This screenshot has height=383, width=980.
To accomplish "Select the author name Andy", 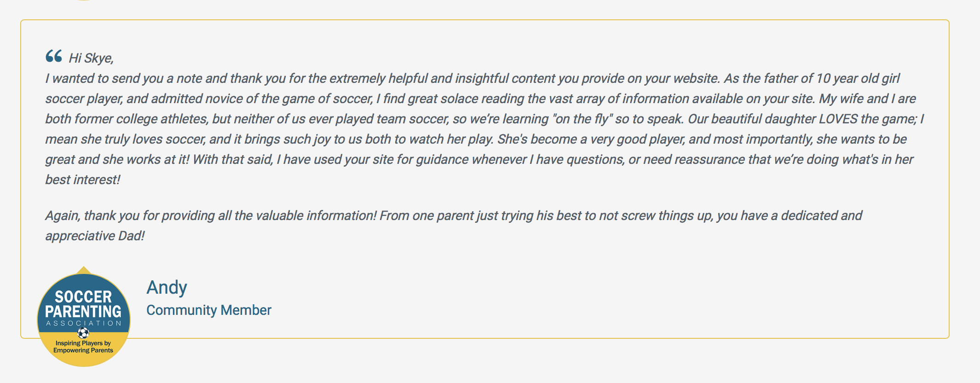I will [167, 288].
